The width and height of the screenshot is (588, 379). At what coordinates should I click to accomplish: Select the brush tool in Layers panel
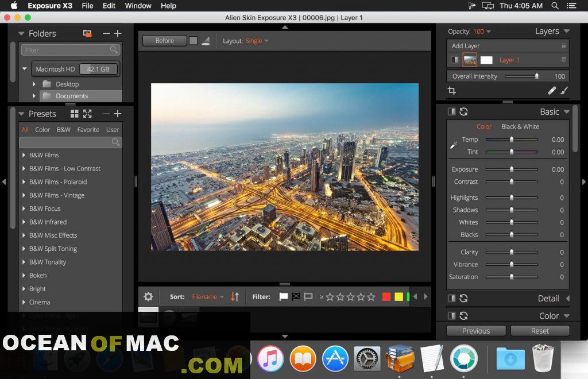[564, 90]
